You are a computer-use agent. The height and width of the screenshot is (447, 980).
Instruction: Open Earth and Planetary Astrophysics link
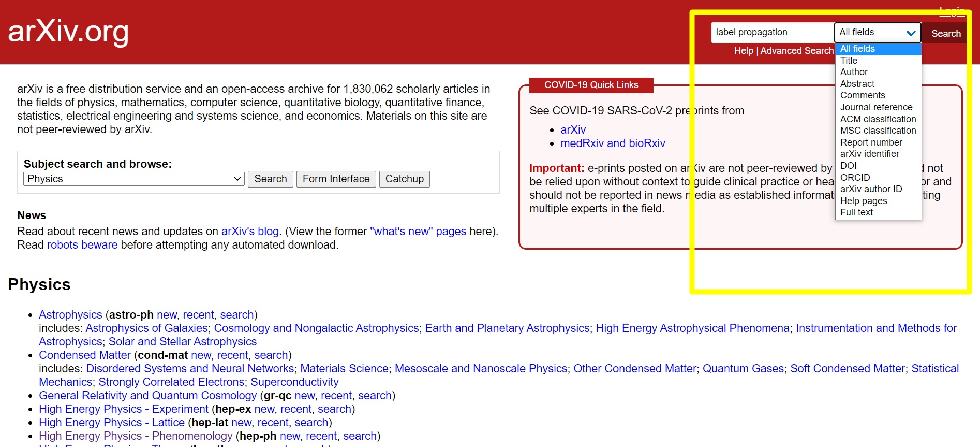click(508, 328)
